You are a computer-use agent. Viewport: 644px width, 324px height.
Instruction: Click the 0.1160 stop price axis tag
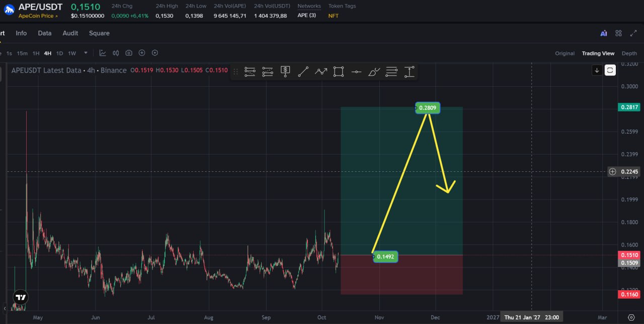[x=630, y=294]
